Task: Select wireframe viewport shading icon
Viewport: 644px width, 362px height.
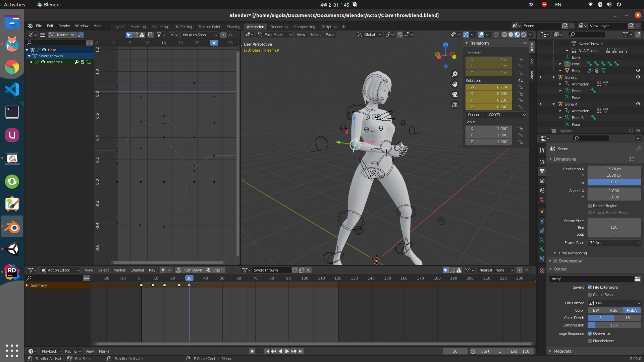Action: click(x=504, y=35)
